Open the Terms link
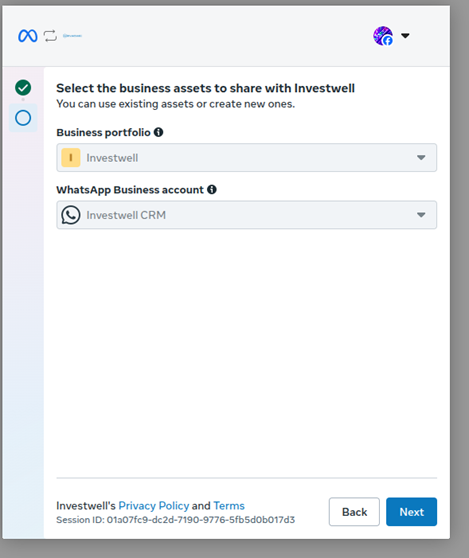This screenshot has height=558, width=469. point(229,506)
